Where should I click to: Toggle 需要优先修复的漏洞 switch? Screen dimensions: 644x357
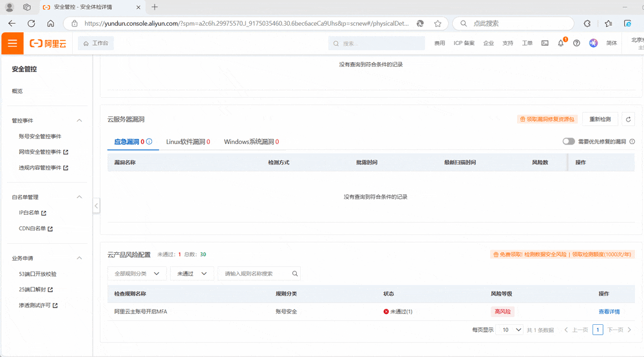(x=569, y=142)
